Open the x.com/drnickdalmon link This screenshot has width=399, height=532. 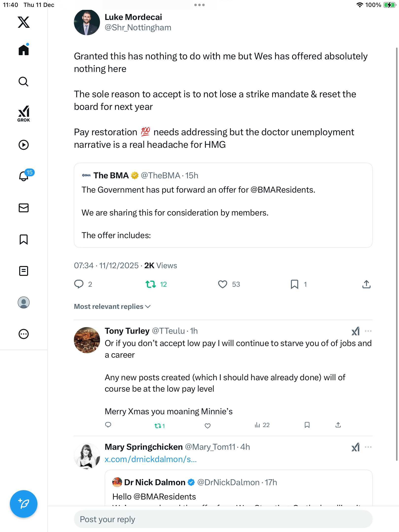151,459
